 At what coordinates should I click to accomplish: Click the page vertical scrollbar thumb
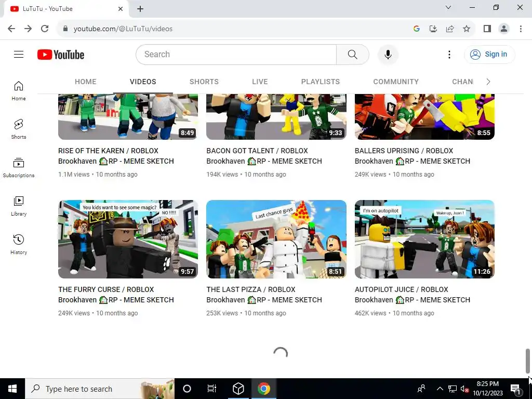(x=528, y=361)
